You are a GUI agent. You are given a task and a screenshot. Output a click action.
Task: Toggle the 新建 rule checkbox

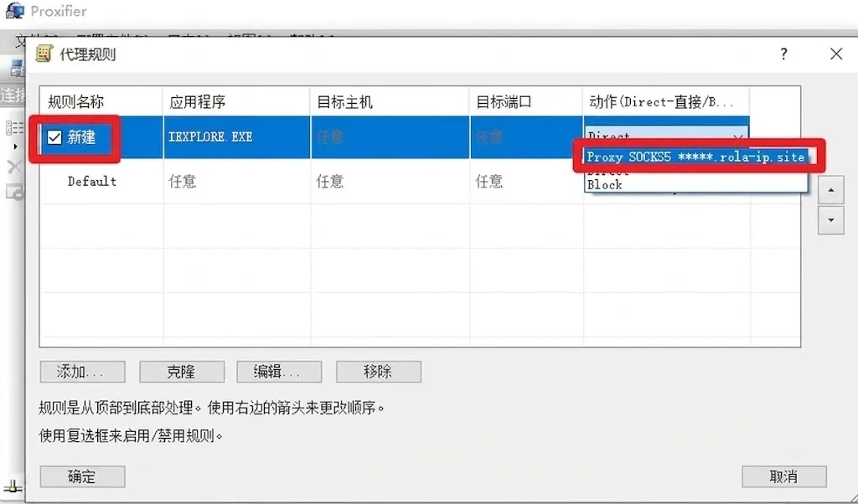pos(54,137)
